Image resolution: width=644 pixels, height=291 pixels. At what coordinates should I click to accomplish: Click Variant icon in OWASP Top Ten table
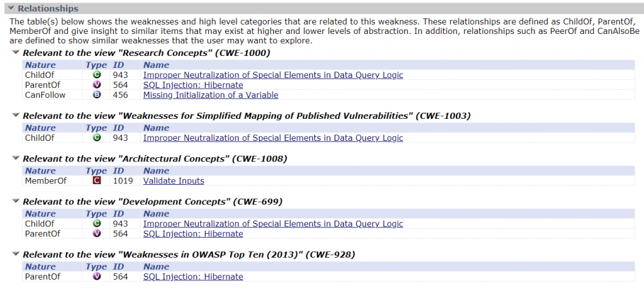(97, 277)
